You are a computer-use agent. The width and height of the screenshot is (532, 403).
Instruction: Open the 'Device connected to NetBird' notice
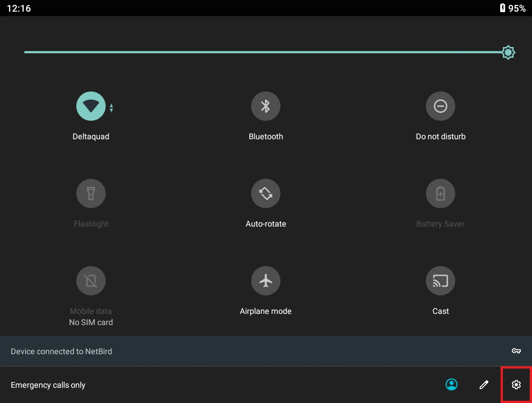[x=61, y=352]
